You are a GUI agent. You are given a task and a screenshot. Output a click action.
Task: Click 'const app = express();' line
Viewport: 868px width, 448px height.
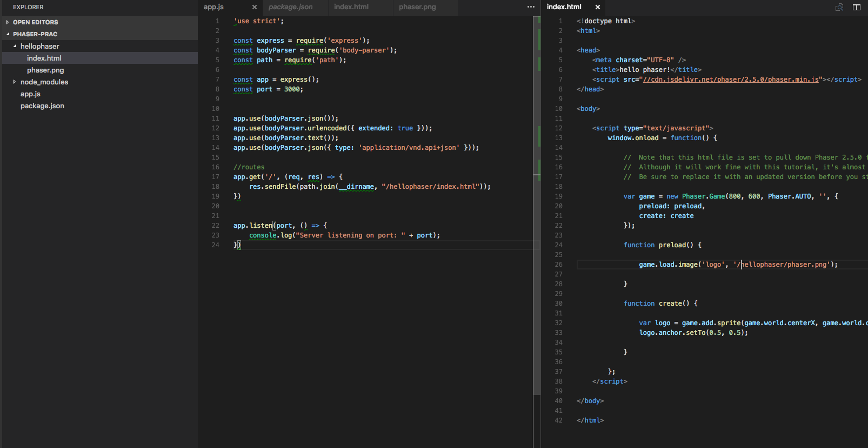276,80
